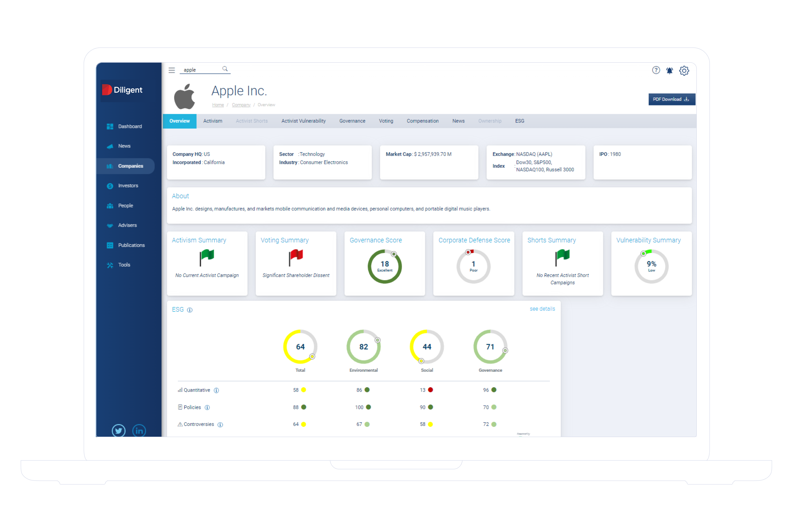Click the Environmental 82 gauge
Screen dimensions: 793x532
point(363,347)
